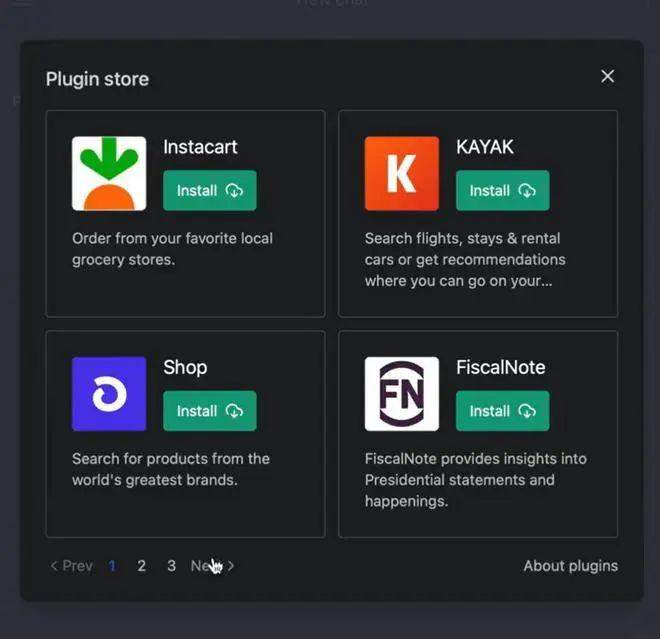Click the Instacart plugin title
This screenshot has height=639, width=660.
[200, 147]
